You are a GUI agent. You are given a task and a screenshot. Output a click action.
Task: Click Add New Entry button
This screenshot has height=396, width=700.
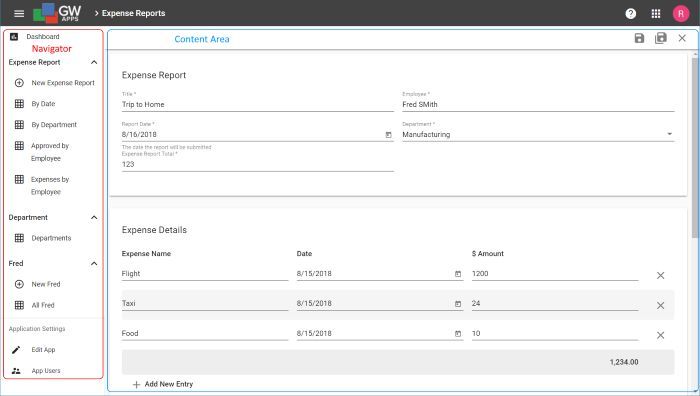tap(163, 384)
